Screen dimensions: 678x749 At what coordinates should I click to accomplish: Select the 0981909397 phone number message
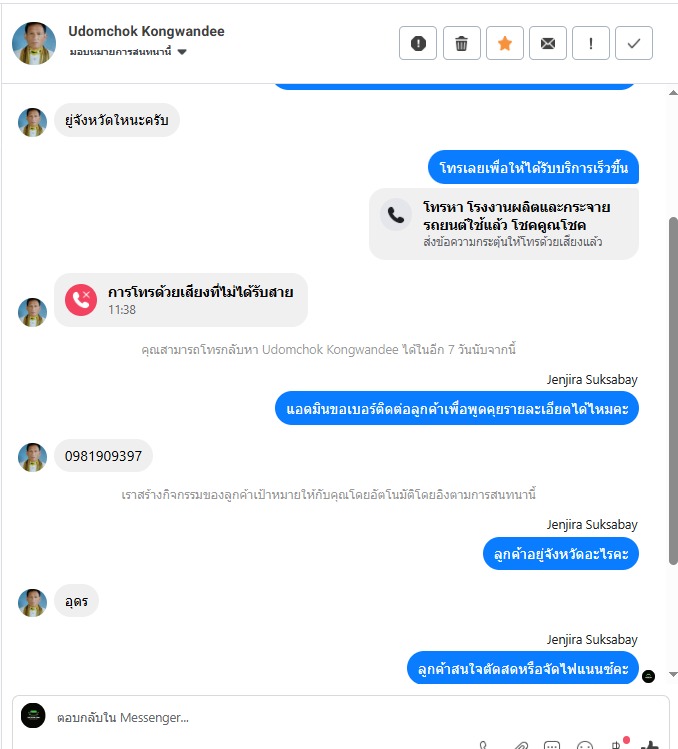click(x=103, y=456)
